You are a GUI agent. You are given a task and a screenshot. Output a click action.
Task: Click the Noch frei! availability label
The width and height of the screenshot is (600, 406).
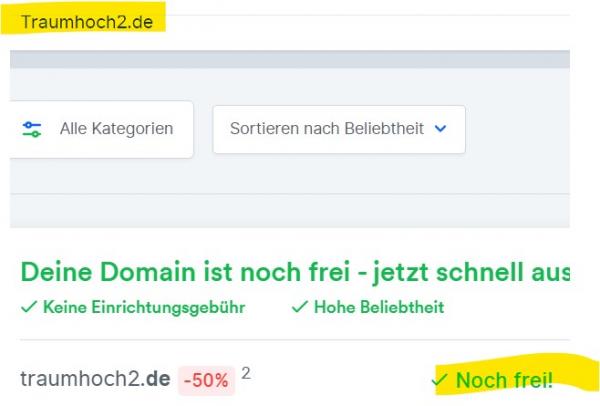tap(504, 380)
